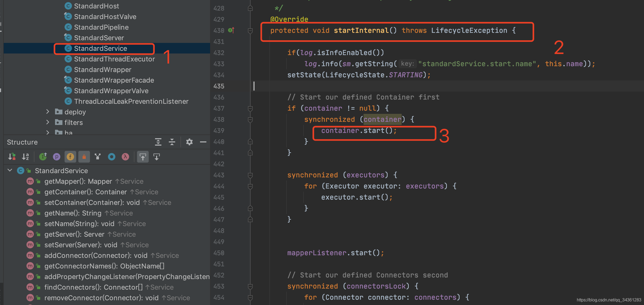Select StandardWrapper class
644x305 pixels.
pyautogui.click(x=103, y=70)
